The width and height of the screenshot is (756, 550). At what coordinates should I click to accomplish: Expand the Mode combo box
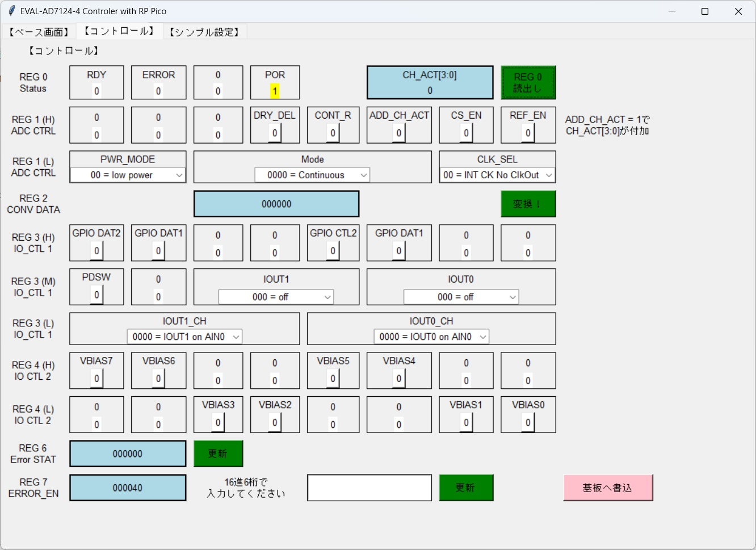pos(312,175)
